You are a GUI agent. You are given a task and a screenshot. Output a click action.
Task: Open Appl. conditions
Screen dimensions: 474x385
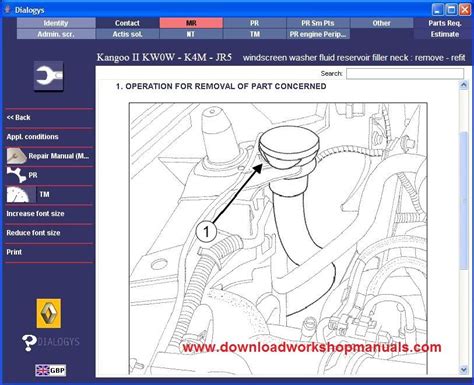click(32, 137)
